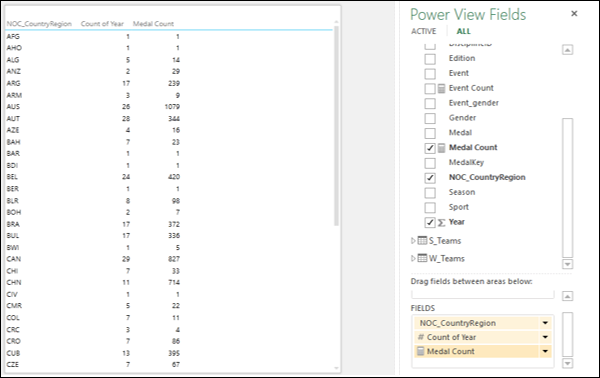The width and height of the screenshot is (600, 378).
Task: Enable the Event Count checkbox
Action: point(430,89)
